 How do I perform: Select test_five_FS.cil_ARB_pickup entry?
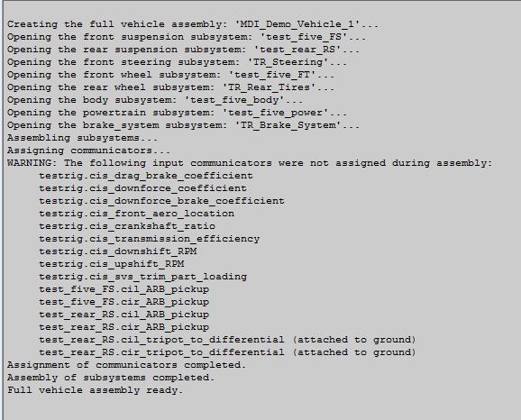tap(123, 289)
